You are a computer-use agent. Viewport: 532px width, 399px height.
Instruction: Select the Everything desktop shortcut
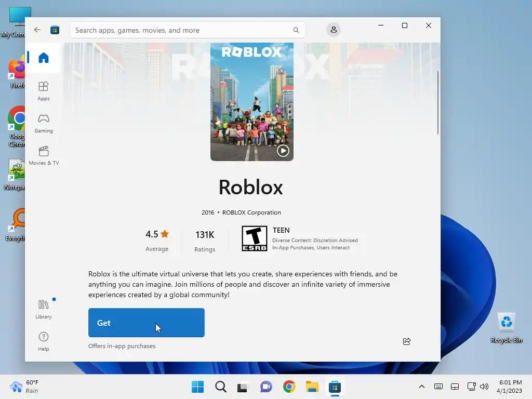click(15, 225)
